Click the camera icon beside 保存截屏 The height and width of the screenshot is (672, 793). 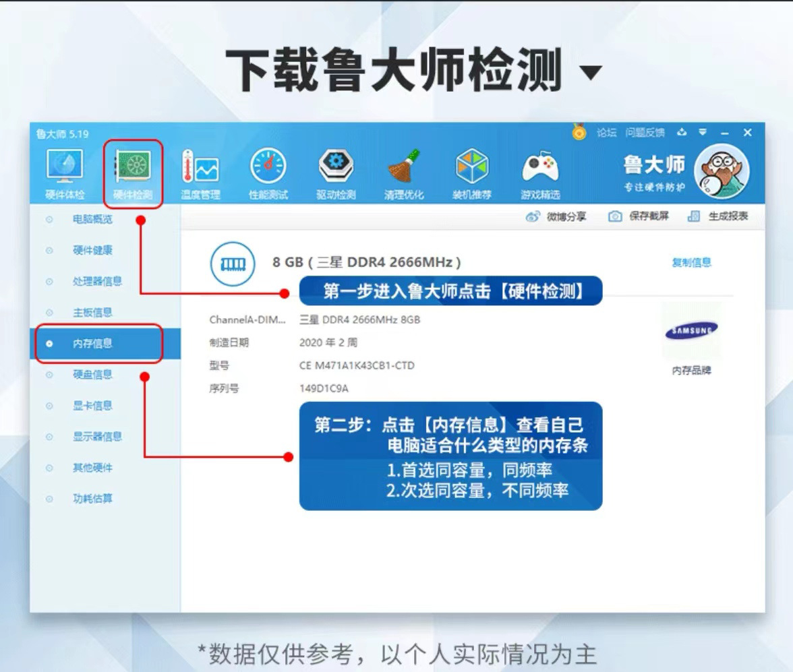(x=615, y=216)
